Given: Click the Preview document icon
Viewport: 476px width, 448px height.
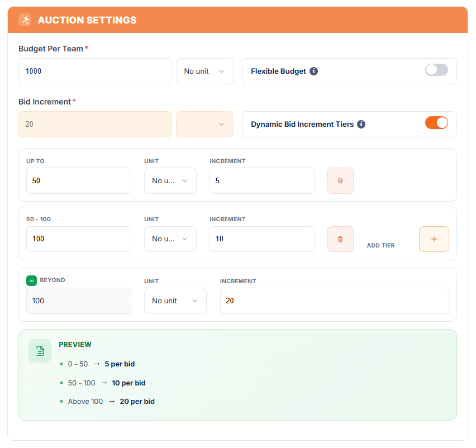Looking at the screenshot, I should [40, 351].
